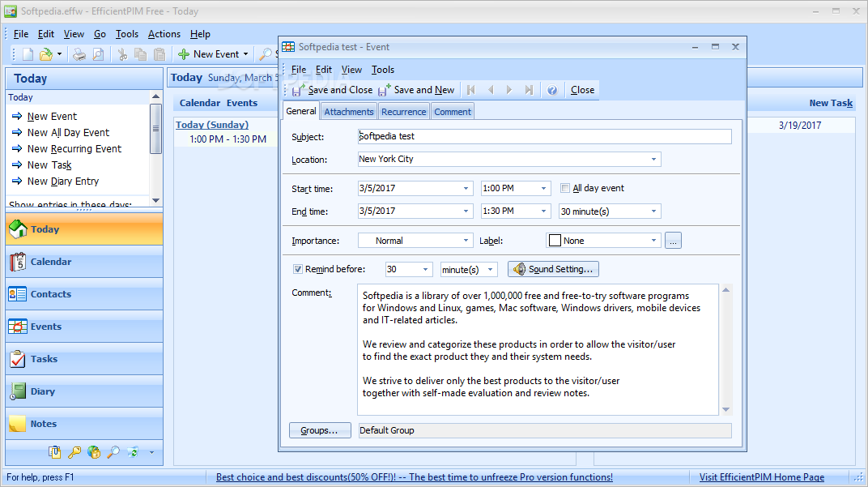
Task: Click the Sound Setting button
Action: point(553,269)
